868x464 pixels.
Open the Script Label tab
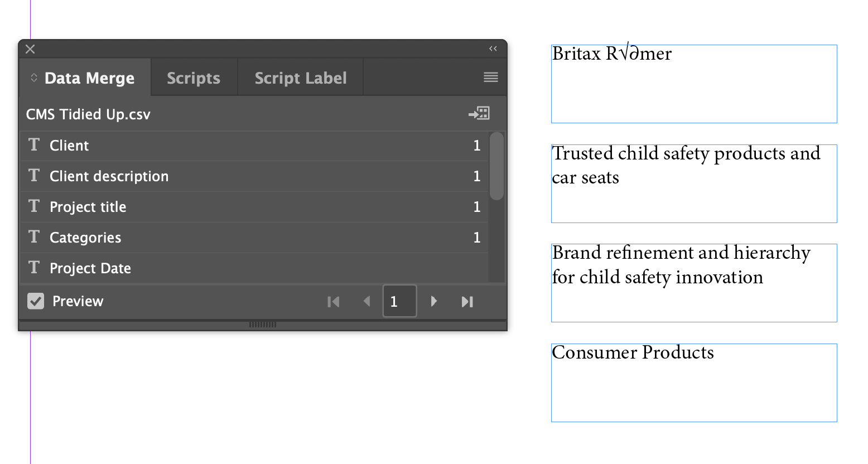(x=300, y=78)
